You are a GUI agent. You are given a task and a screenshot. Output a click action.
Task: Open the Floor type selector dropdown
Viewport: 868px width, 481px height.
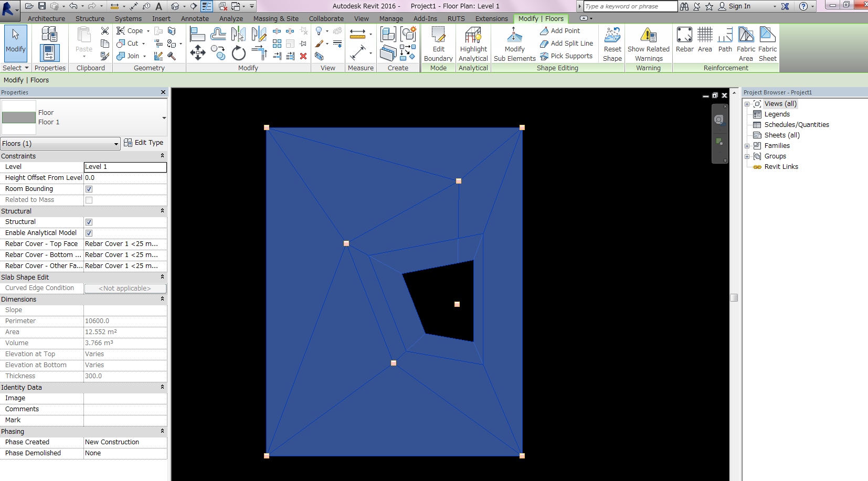tap(164, 118)
